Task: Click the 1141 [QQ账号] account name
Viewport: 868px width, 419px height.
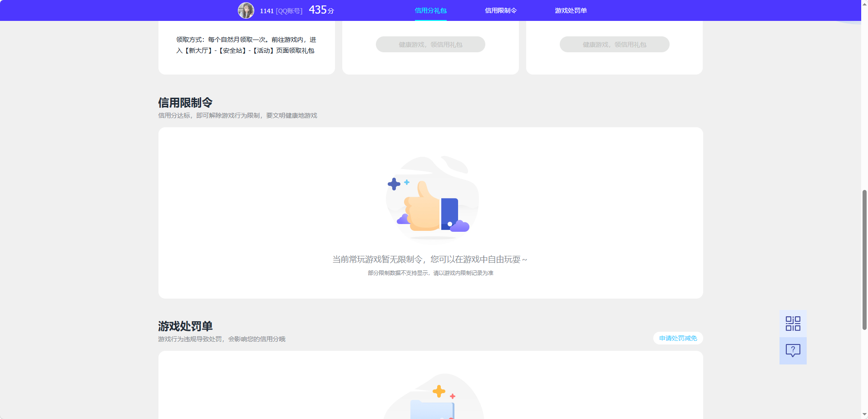Action: point(281,11)
